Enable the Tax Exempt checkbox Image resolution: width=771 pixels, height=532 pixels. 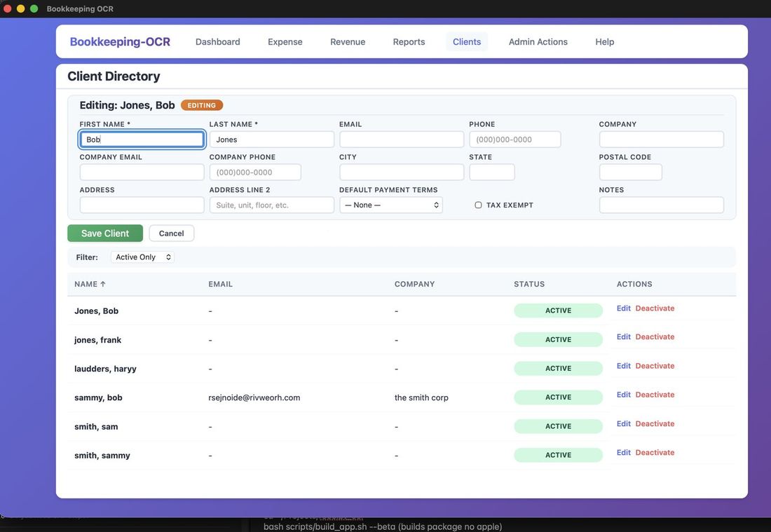[478, 205]
